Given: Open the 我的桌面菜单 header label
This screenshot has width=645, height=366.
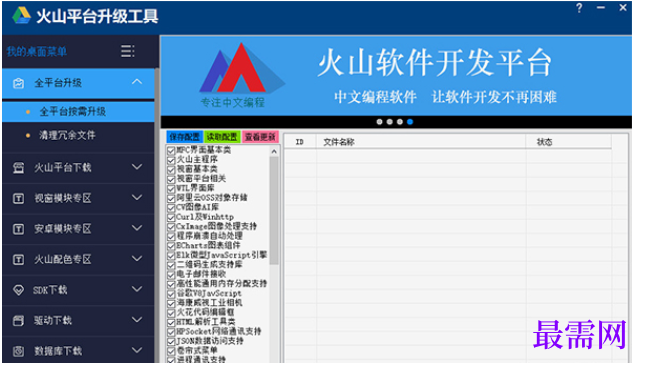Looking at the screenshot, I should click(37, 51).
